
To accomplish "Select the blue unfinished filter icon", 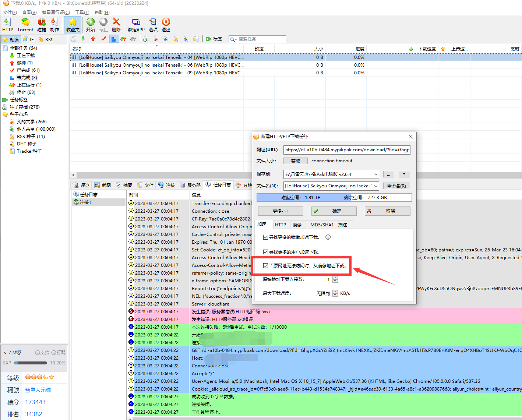I will [113, 39].
